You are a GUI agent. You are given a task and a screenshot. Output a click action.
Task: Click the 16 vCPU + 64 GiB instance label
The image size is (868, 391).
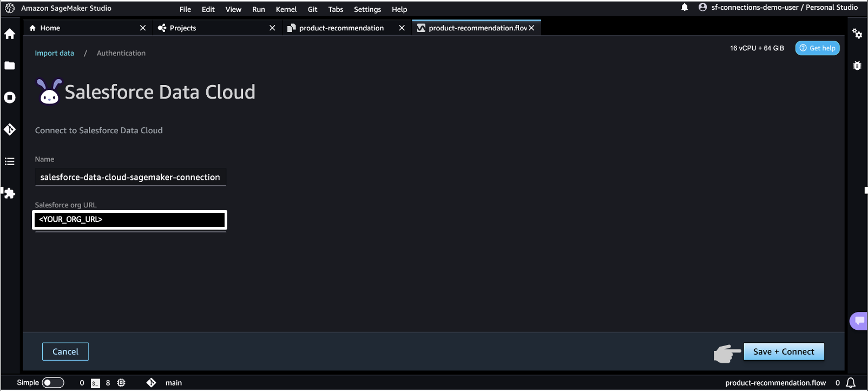[x=757, y=48]
